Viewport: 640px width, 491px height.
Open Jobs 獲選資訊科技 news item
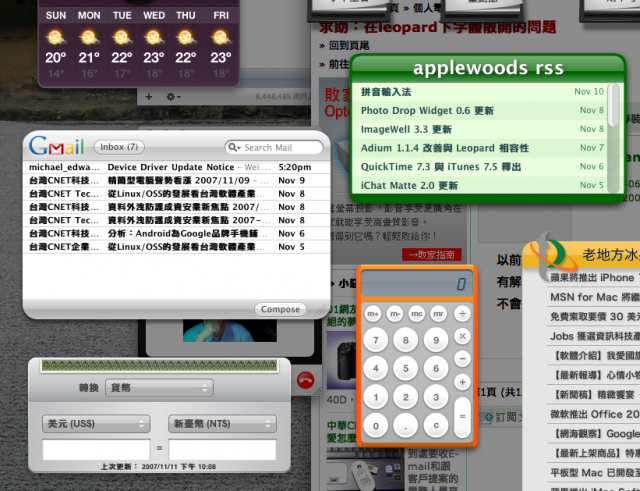[x=594, y=336]
